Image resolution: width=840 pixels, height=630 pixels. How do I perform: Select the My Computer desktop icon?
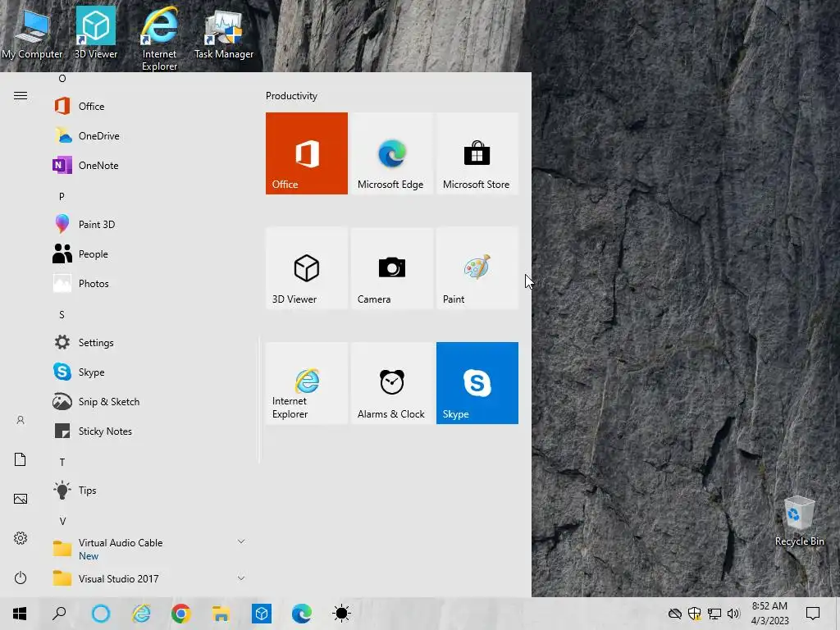(x=32, y=33)
